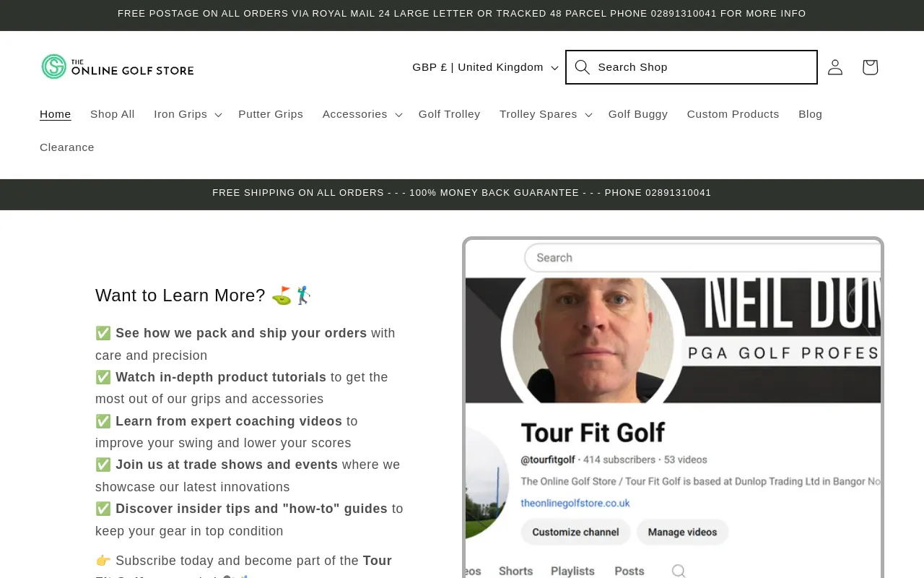This screenshot has width=924, height=578.
Task: Click the search magnifier icon
Action: [583, 67]
